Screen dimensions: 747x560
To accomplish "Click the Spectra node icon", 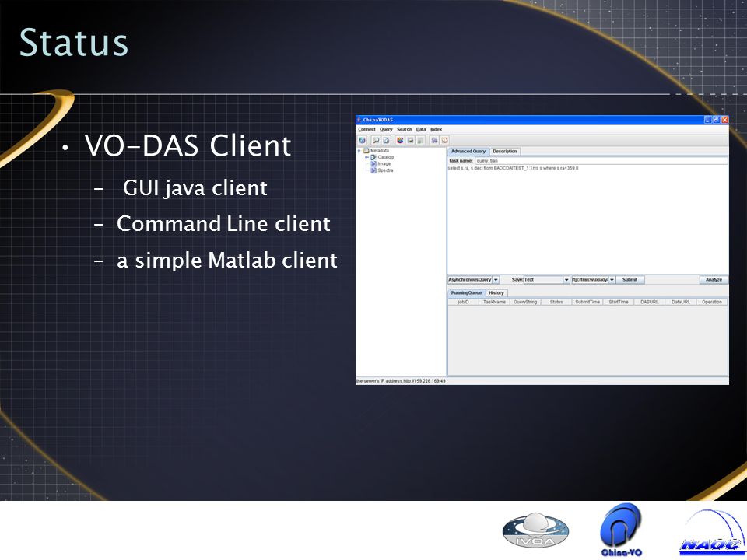I will pyautogui.click(x=373, y=170).
